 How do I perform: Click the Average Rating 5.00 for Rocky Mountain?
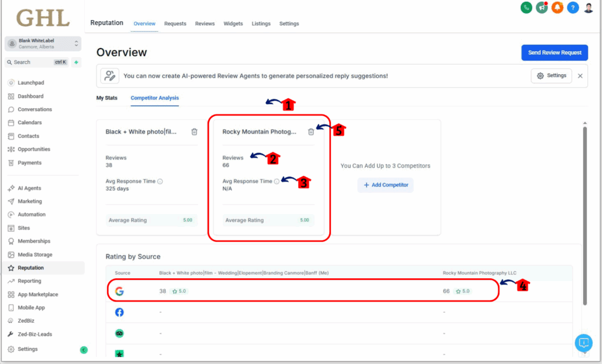point(267,220)
